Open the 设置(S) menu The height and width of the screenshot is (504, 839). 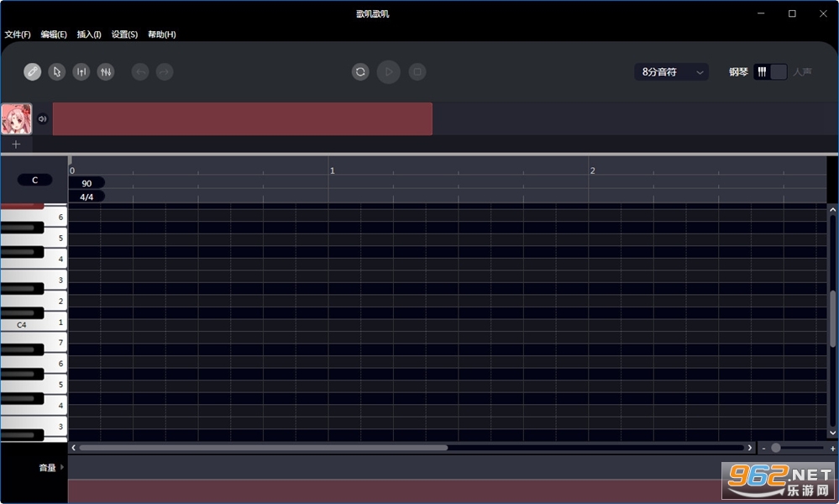coord(124,34)
